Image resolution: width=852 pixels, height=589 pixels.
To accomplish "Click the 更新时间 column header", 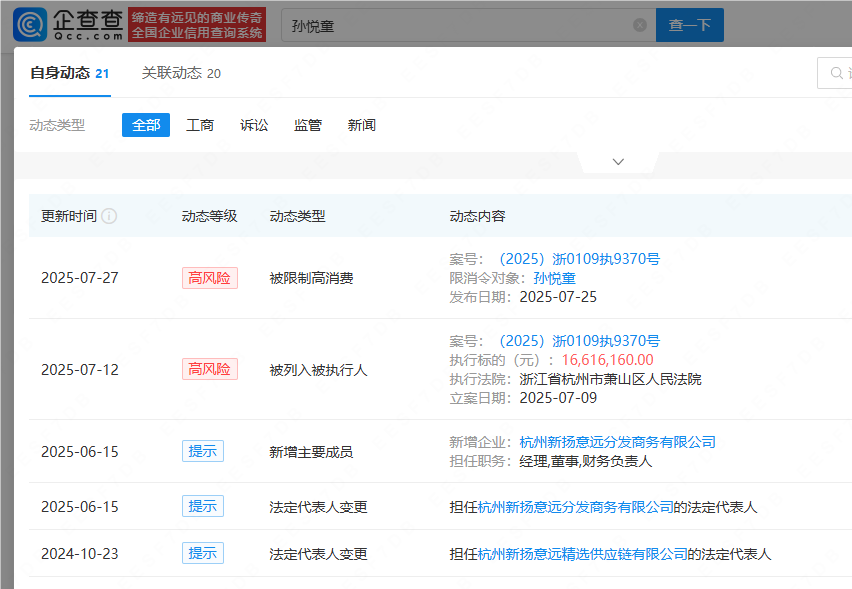I will 69,216.
